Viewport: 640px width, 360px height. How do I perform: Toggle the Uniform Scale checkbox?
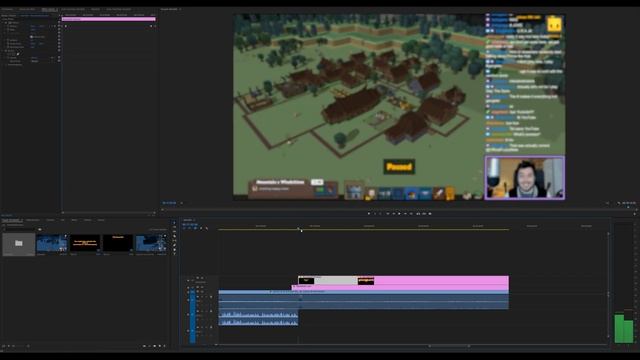click(x=32, y=37)
